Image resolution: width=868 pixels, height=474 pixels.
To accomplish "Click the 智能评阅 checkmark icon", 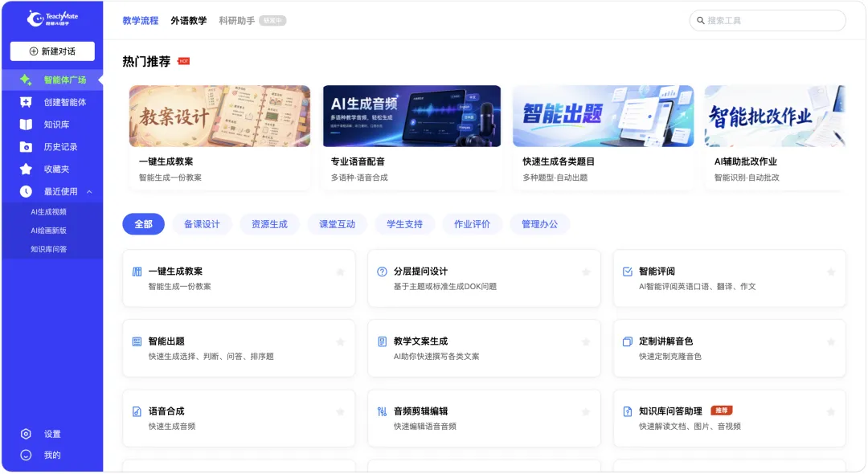I will point(627,272).
